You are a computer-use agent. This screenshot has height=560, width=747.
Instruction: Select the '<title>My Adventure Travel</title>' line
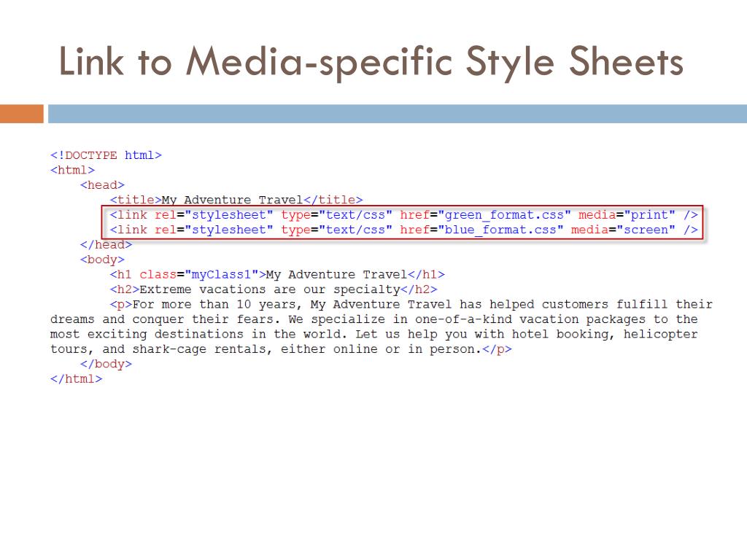click(x=236, y=200)
